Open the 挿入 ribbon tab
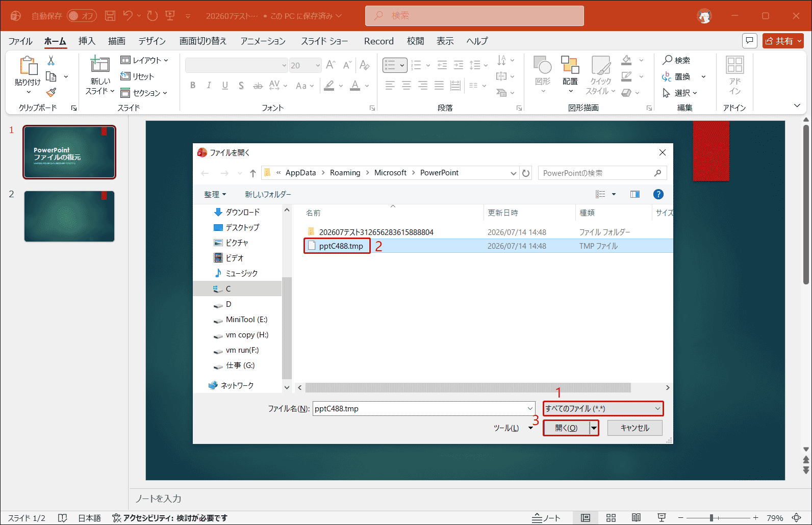 87,41
